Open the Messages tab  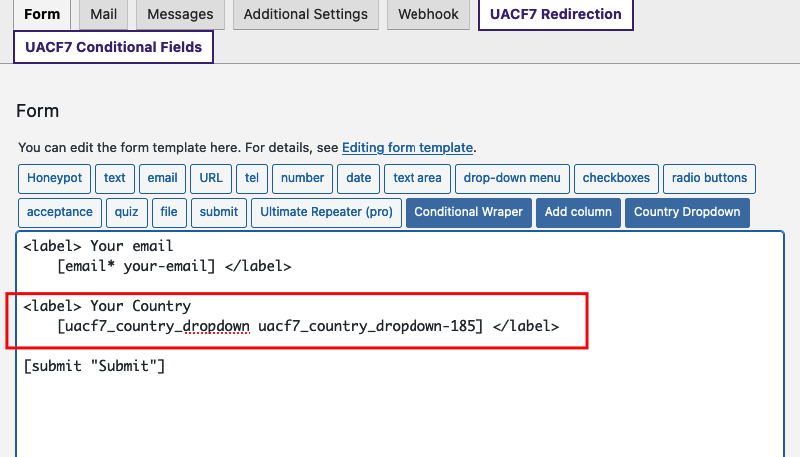pos(180,14)
